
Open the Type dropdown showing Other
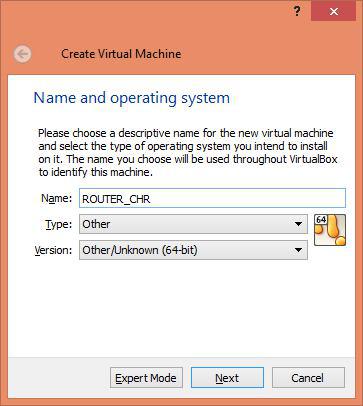(193, 224)
